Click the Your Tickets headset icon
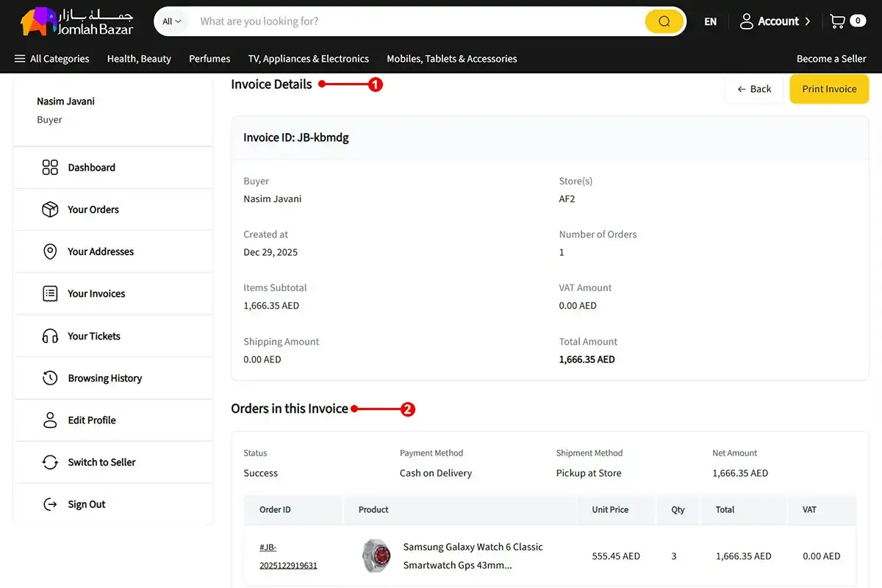 (50, 336)
